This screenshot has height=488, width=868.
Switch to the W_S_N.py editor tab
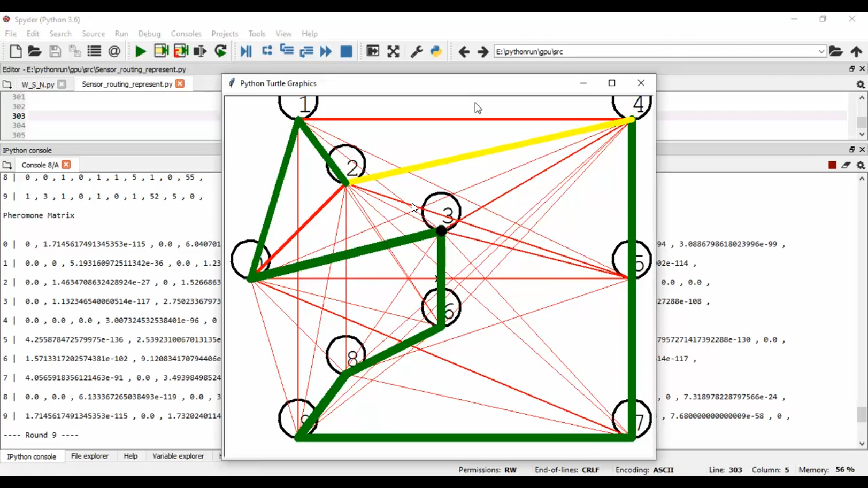(x=37, y=84)
